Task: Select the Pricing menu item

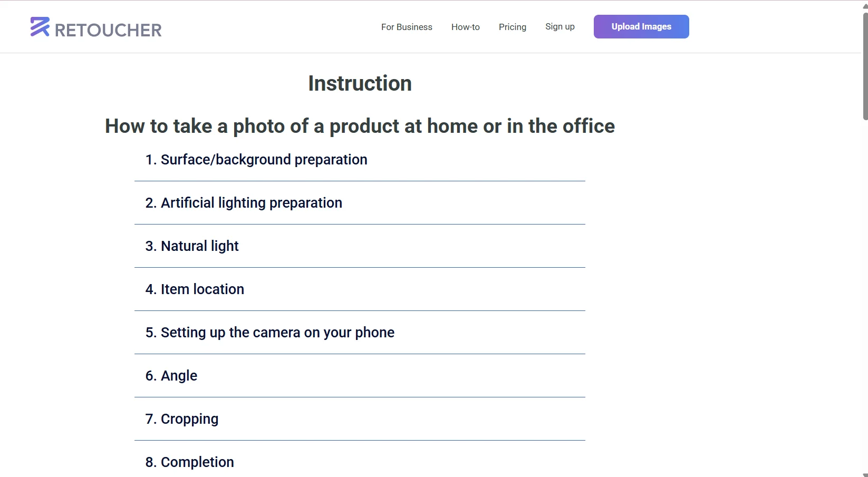Action: click(512, 27)
